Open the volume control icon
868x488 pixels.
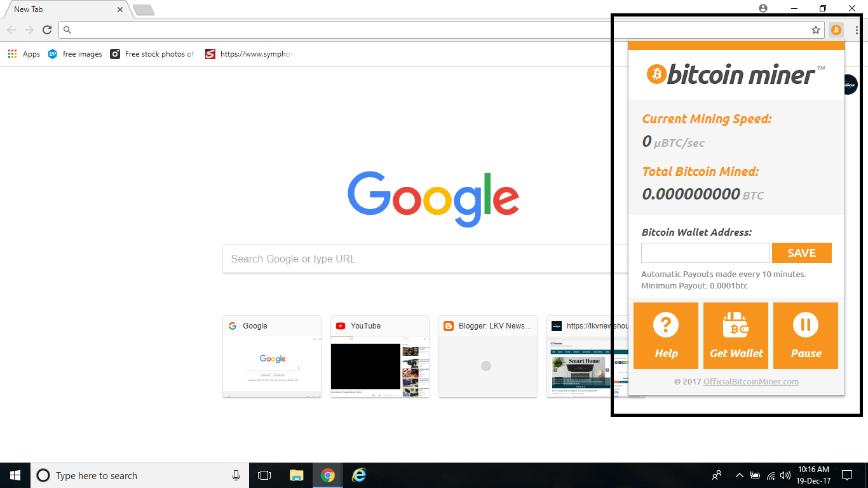(x=785, y=475)
